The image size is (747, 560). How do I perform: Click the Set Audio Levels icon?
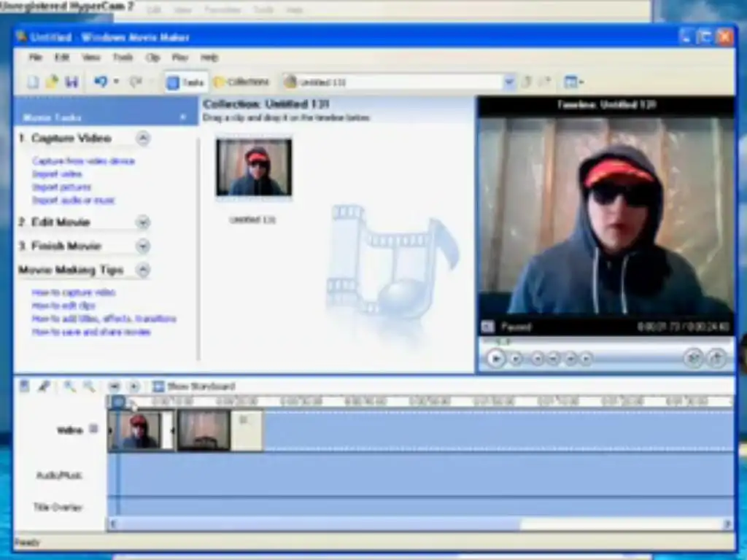24,386
